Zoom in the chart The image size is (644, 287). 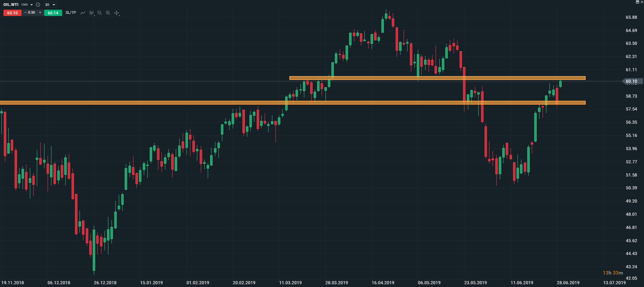click(108, 13)
